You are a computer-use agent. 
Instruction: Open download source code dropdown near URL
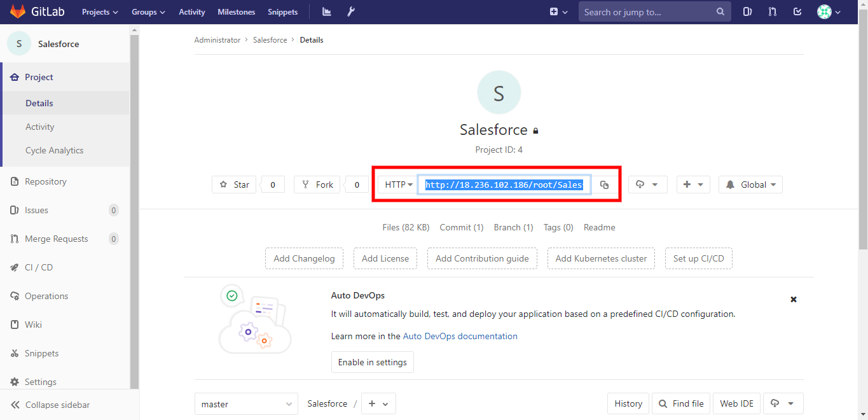pos(648,185)
